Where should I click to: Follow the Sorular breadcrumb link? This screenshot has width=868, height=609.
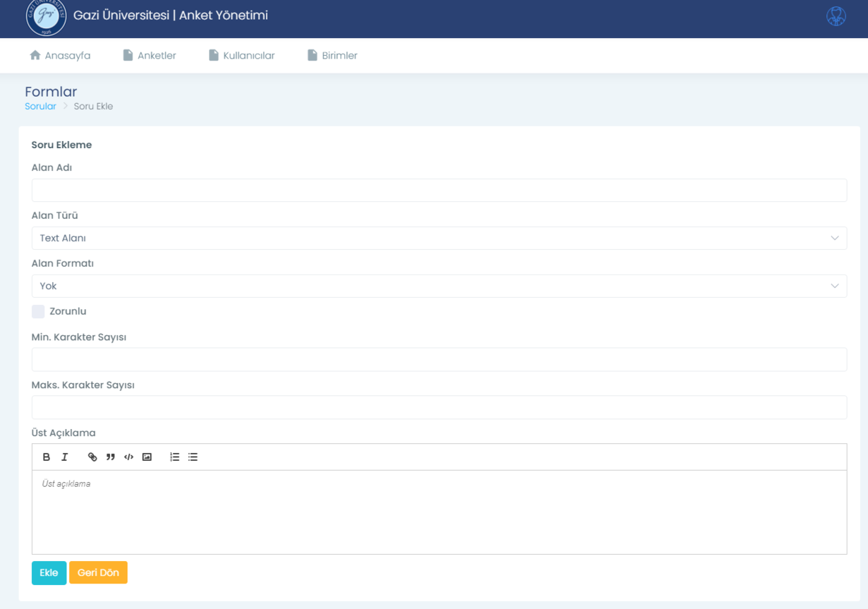[x=40, y=107]
